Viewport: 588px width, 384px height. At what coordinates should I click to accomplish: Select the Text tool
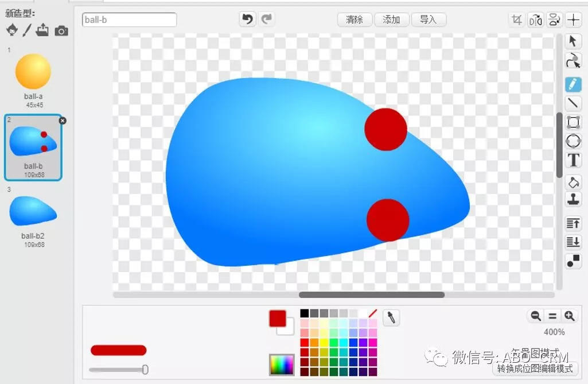pos(573,160)
